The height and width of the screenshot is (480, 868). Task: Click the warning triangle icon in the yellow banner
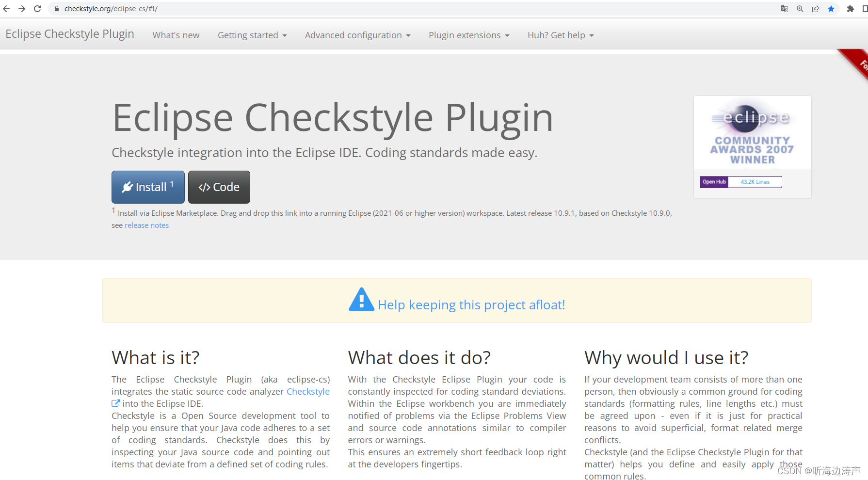coord(361,300)
